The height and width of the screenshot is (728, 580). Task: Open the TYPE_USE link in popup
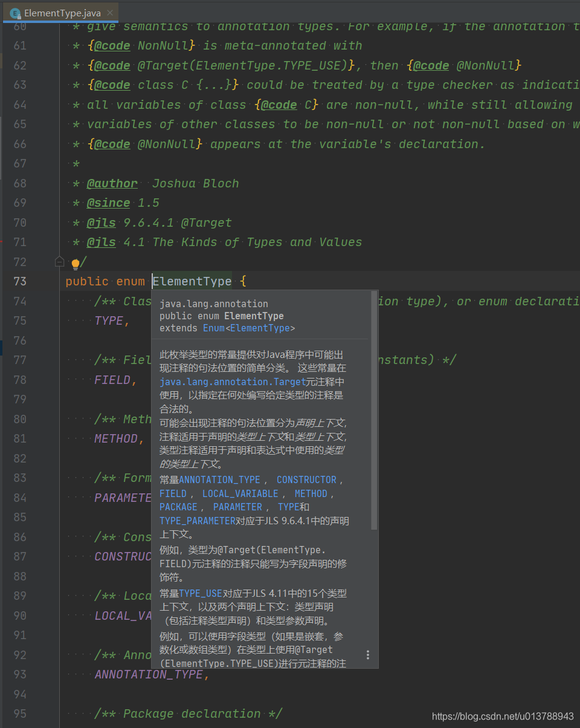pos(201,594)
